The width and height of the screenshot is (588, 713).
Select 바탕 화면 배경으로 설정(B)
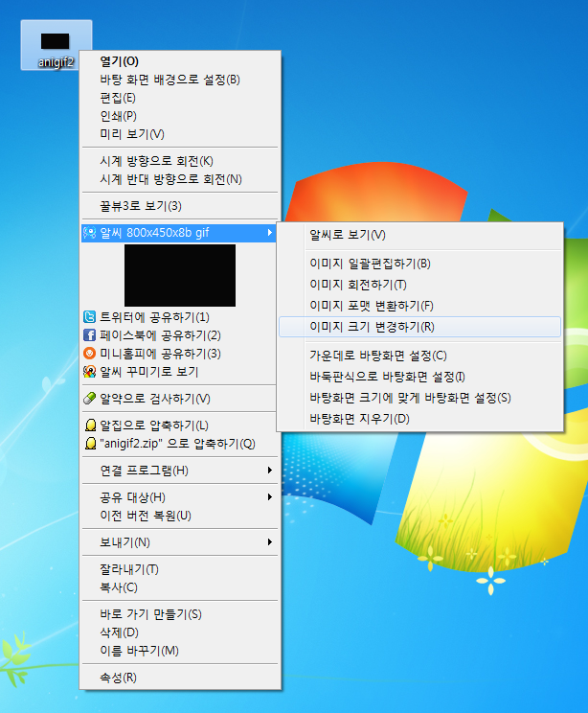tap(179, 80)
